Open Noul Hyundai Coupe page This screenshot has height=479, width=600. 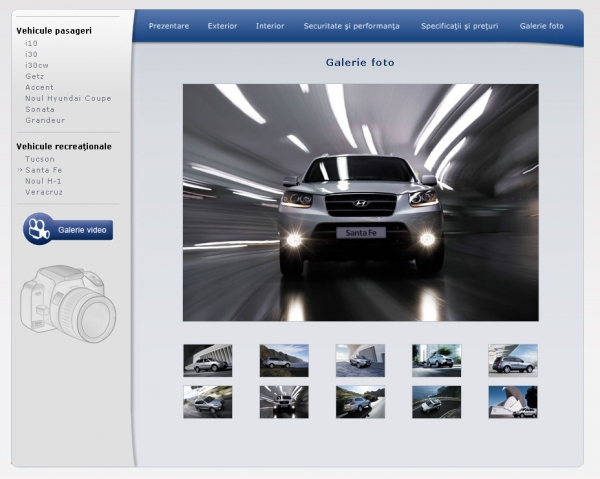pos(68,98)
